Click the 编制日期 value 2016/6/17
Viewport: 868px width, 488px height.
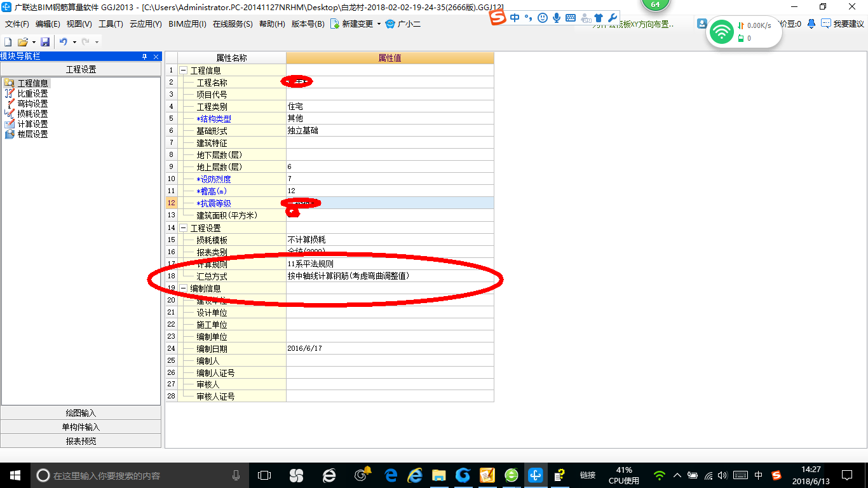tap(390, 348)
